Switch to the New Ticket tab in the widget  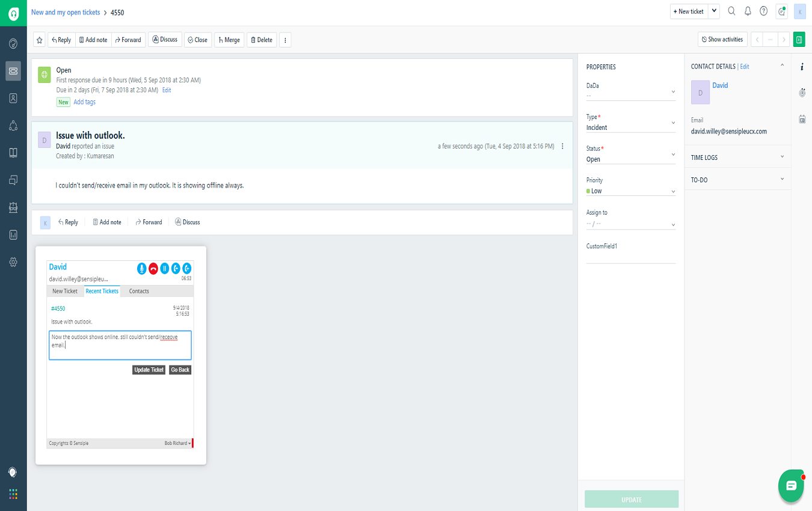coord(65,290)
